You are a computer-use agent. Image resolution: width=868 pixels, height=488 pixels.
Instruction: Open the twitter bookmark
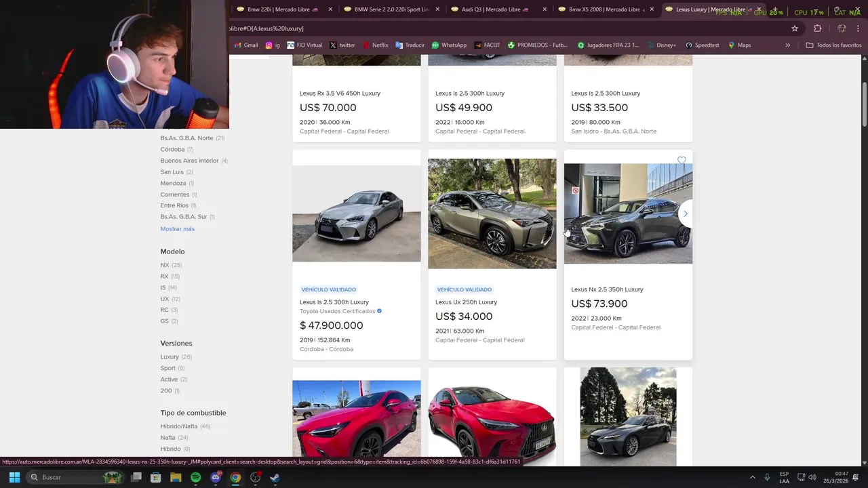[x=342, y=45]
